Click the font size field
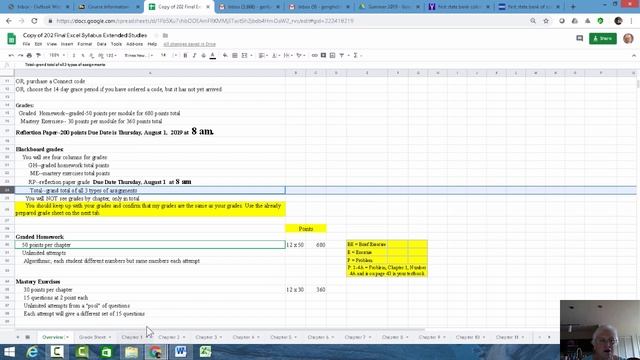This screenshot has height=360, width=640. pos(163,56)
